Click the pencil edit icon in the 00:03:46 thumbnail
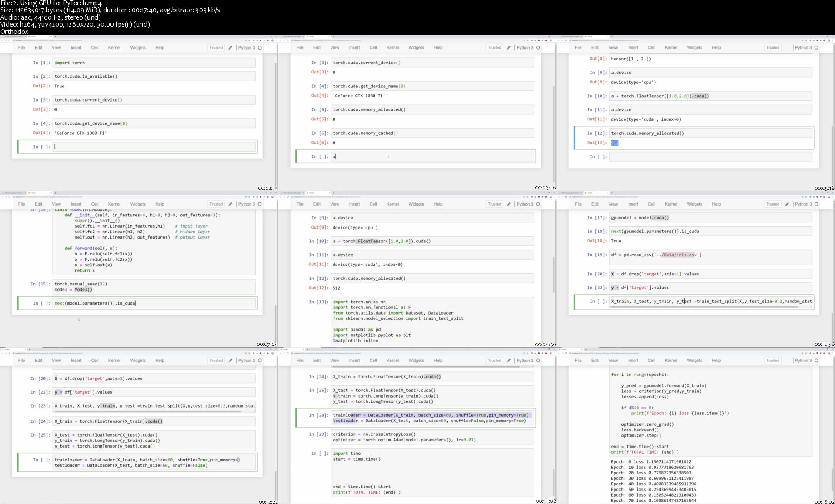835x504 pixels. [x=509, y=48]
